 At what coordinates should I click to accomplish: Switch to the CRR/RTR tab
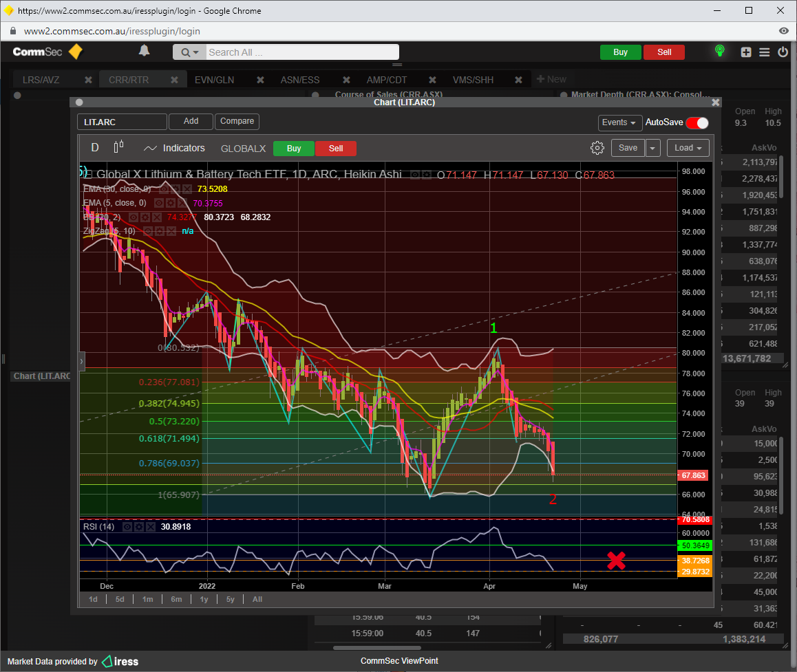tap(129, 80)
